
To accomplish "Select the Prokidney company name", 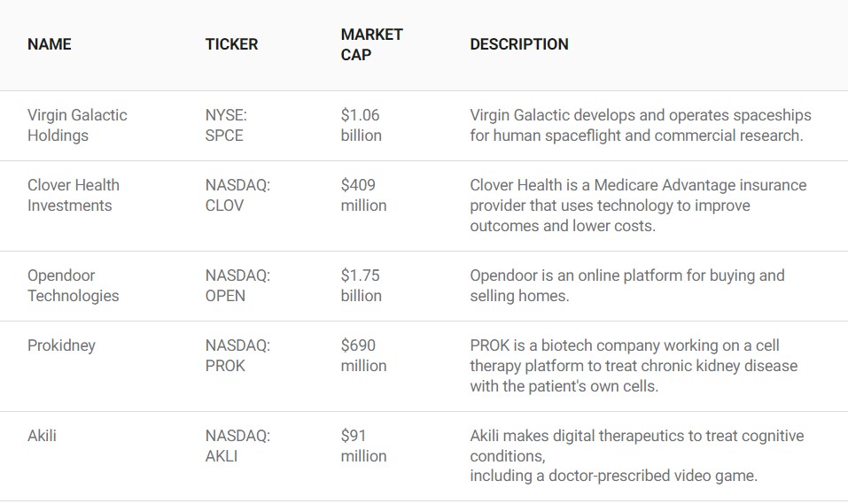I will (61, 345).
